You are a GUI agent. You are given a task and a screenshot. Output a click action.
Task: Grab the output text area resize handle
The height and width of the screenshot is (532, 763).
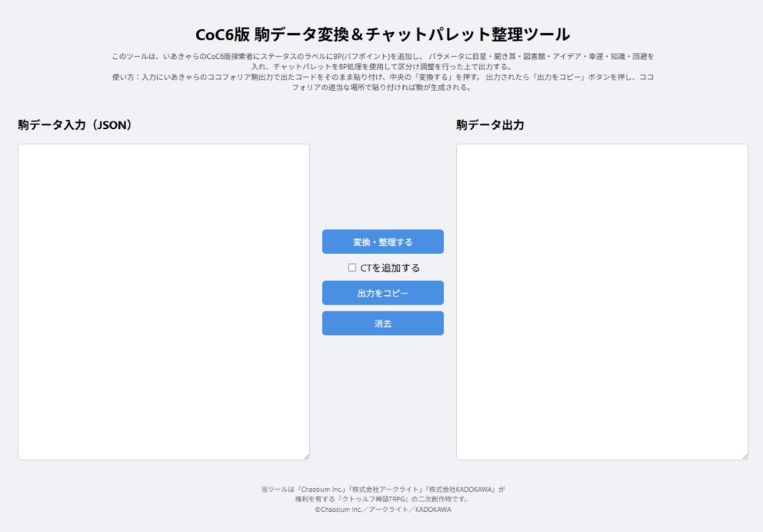pyautogui.click(x=744, y=456)
